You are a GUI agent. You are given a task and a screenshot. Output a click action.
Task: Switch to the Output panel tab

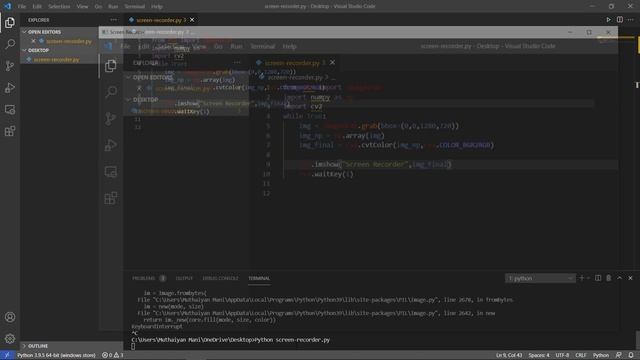point(184,278)
